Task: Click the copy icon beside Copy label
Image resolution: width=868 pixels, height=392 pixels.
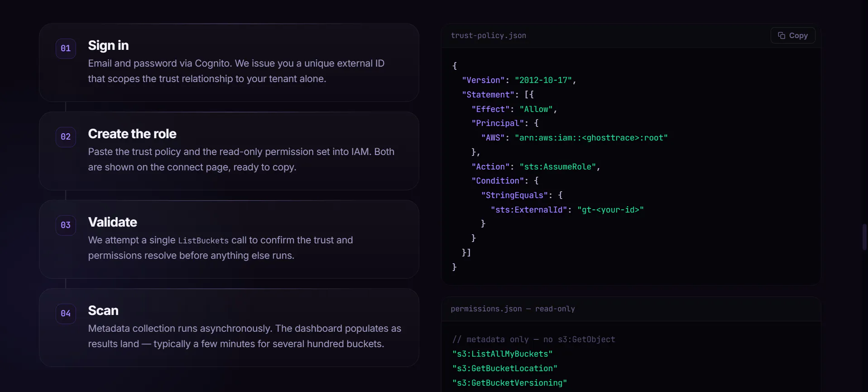Action: coord(782,35)
